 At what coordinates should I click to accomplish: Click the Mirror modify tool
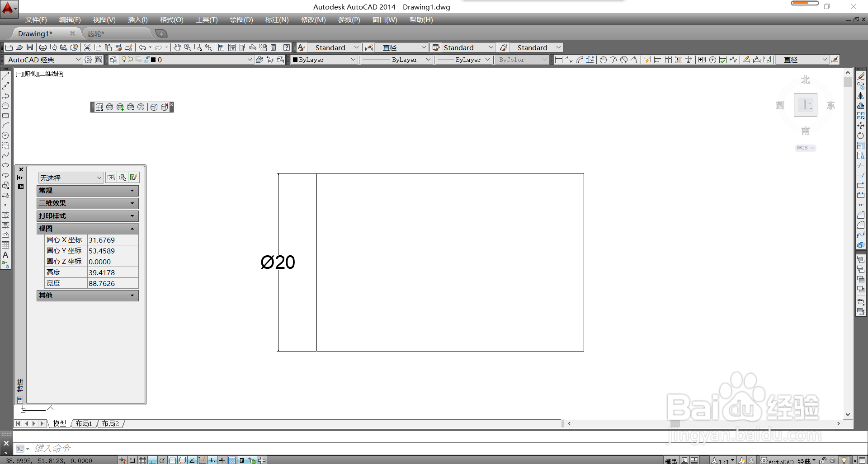(x=861, y=96)
